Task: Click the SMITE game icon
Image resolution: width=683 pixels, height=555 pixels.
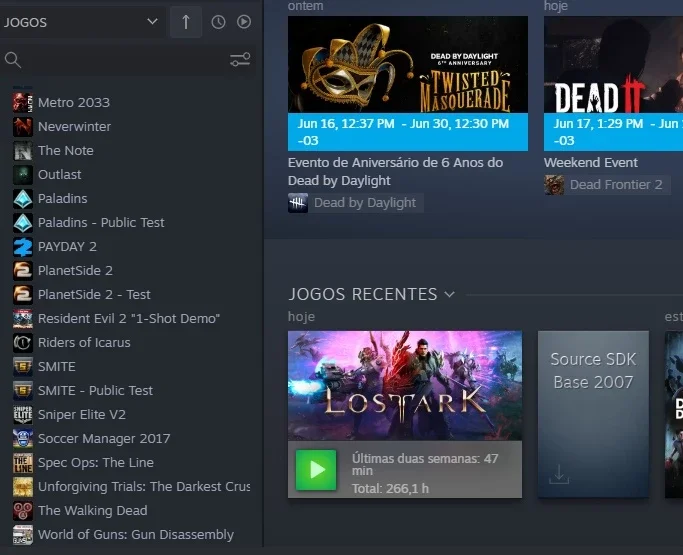Action: pos(23,366)
